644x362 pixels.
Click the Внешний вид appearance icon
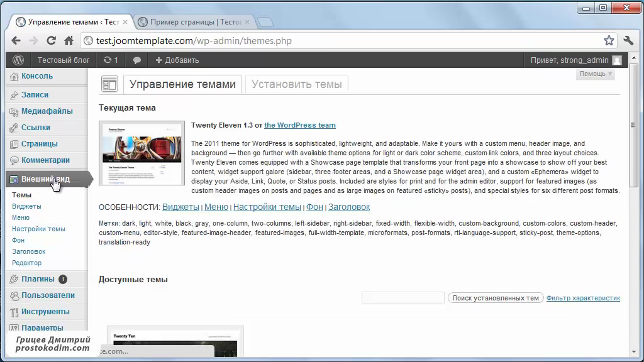click(14, 179)
